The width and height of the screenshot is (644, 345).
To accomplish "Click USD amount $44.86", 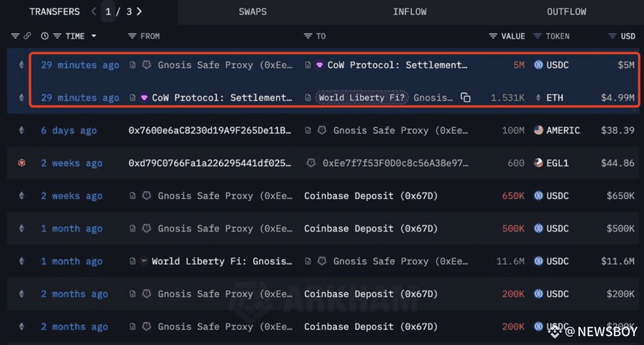I will (x=617, y=163).
